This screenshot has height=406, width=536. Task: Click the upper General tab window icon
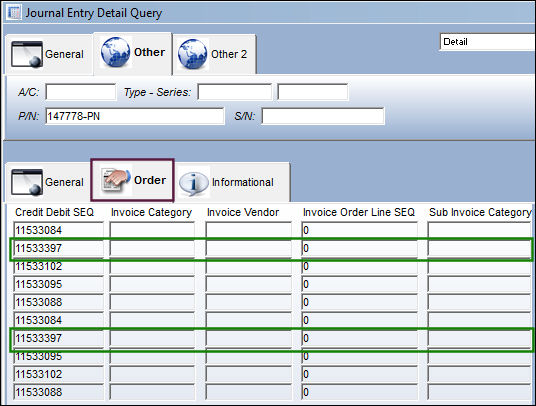coord(27,54)
